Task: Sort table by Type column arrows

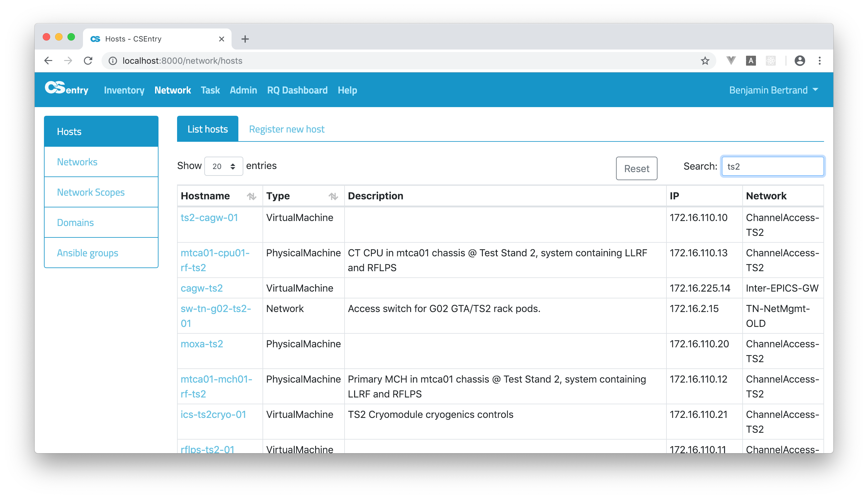Action: (333, 196)
